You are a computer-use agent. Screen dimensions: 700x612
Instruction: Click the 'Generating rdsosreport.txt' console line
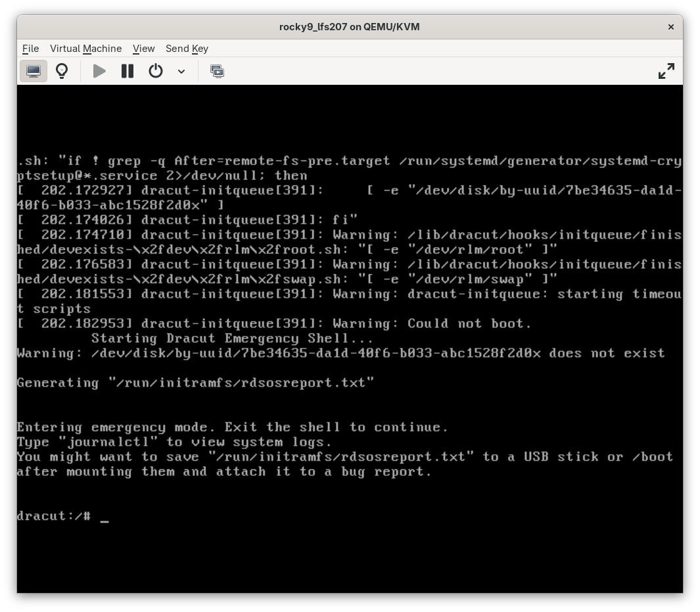point(195,383)
